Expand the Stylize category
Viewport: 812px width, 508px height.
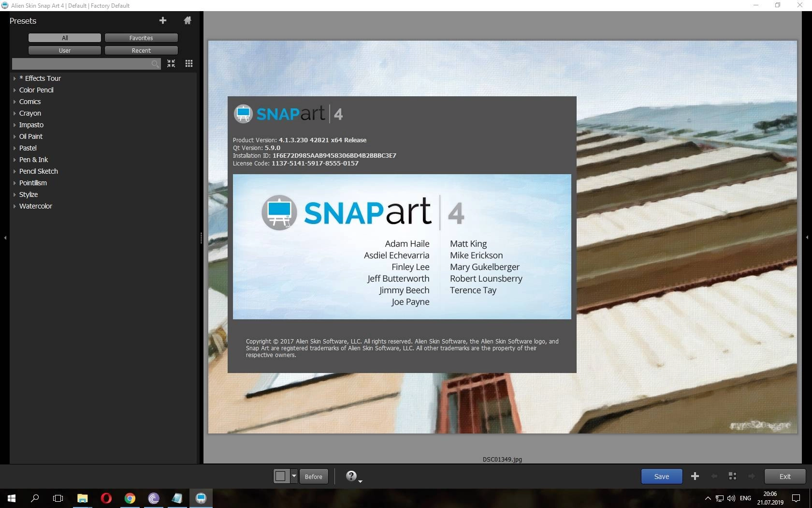[x=14, y=194]
